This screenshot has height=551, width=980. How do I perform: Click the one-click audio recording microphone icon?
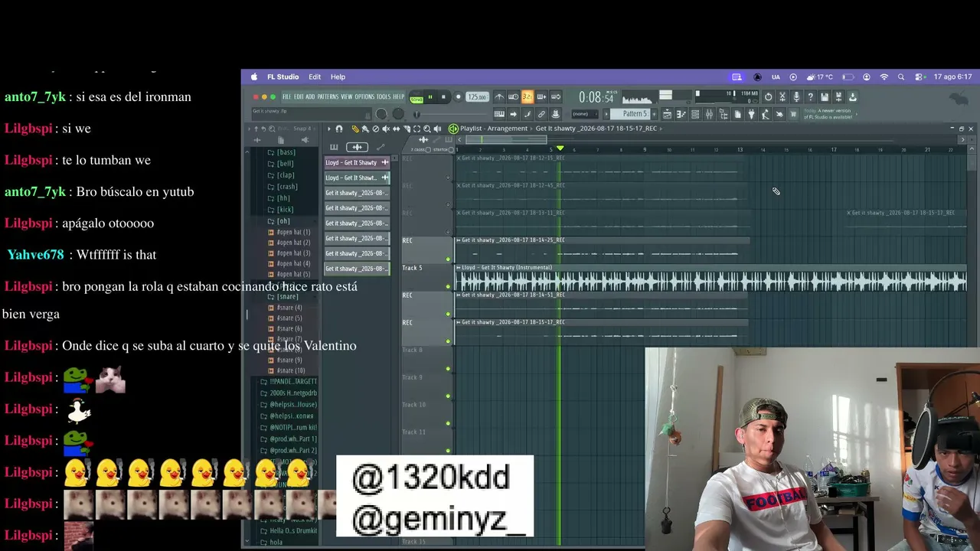[x=796, y=97]
